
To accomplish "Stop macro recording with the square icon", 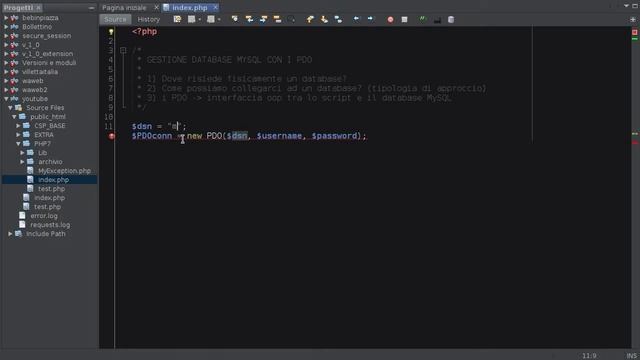I will [x=404, y=19].
